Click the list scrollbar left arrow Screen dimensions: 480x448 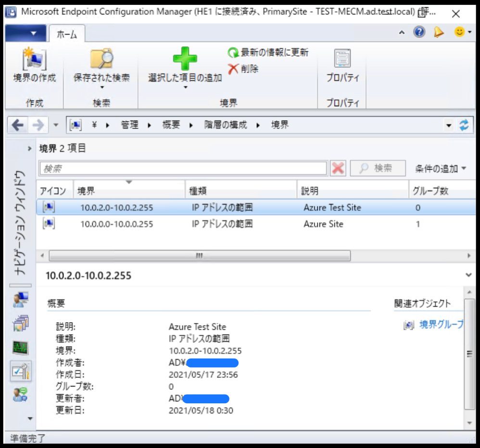point(42,256)
